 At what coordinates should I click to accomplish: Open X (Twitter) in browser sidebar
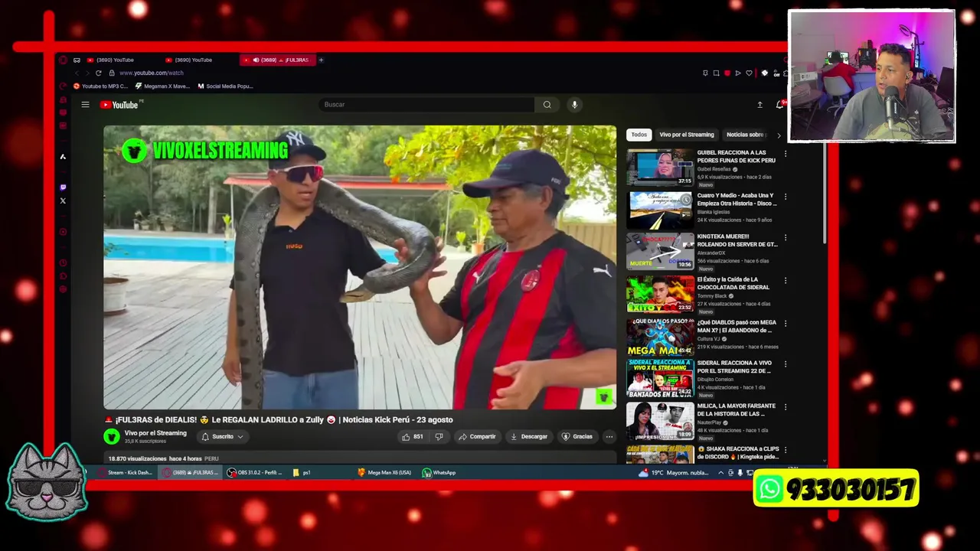63,201
